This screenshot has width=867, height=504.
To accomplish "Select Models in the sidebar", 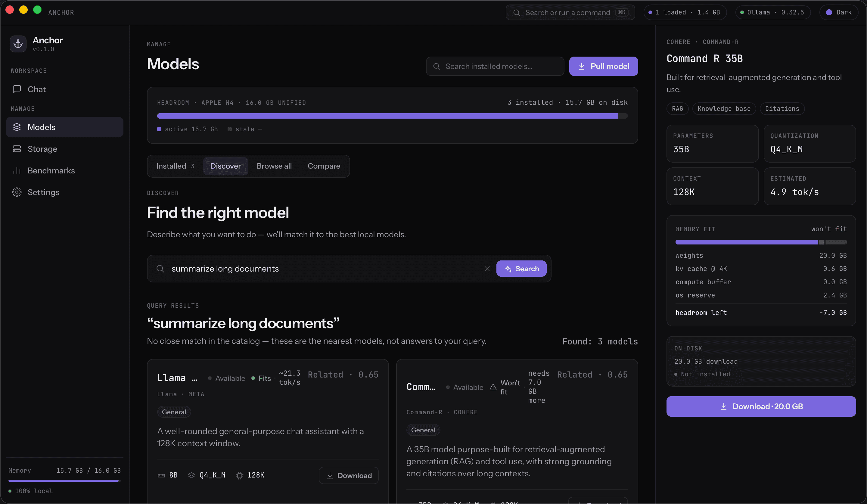I will (x=65, y=127).
